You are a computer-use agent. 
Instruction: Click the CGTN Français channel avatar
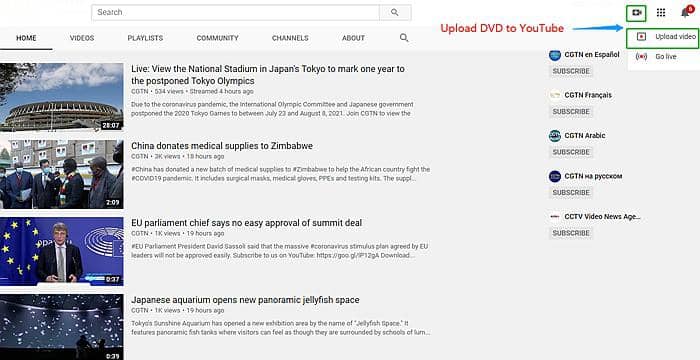(555, 95)
